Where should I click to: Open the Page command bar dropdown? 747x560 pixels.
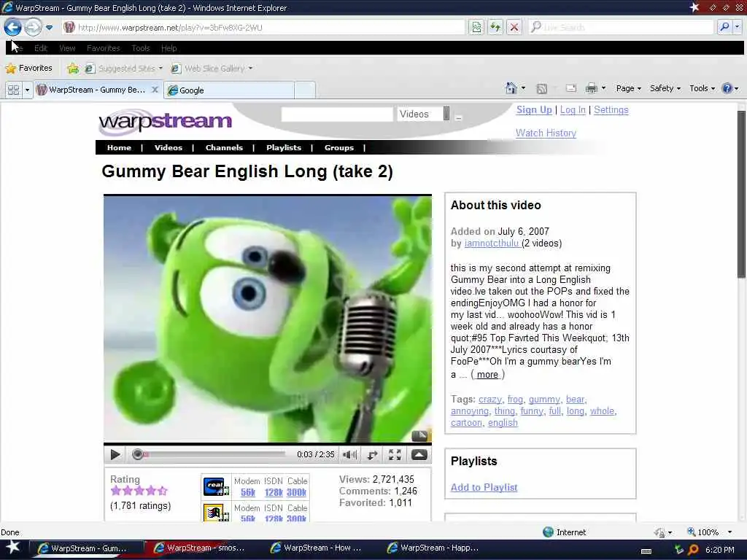pyautogui.click(x=628, y=88)
